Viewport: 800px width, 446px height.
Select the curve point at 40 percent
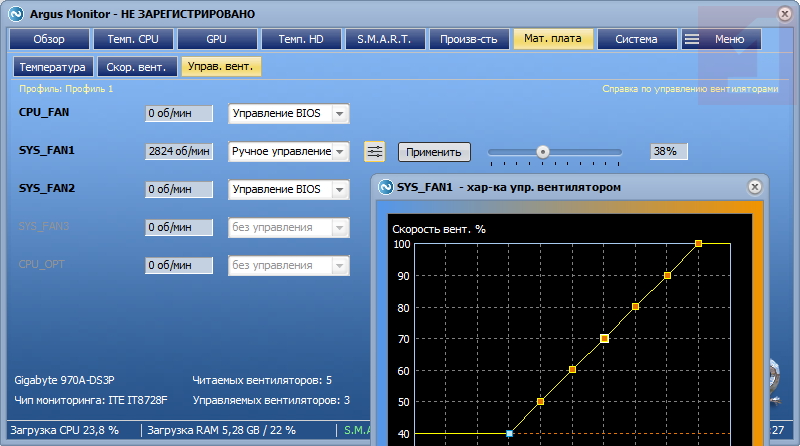click(x=509, y=433)
